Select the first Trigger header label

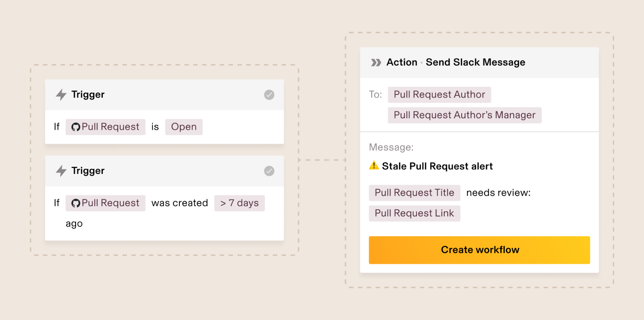point(88,95)
